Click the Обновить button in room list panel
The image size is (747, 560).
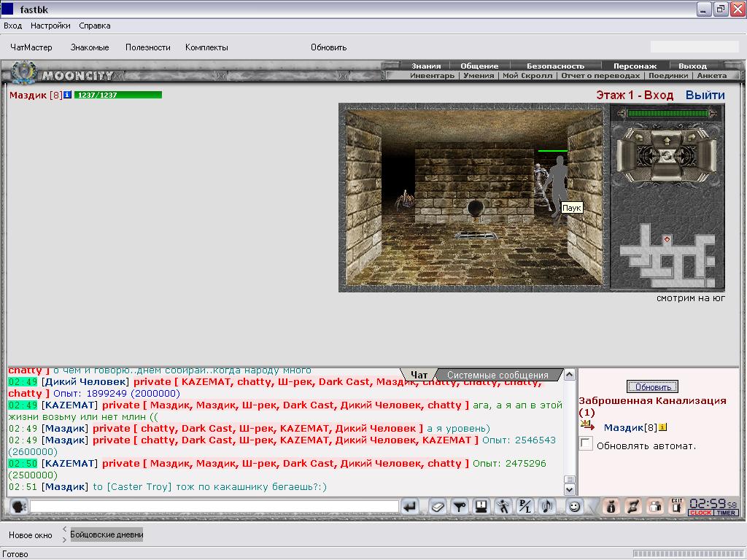coord(653,386)
